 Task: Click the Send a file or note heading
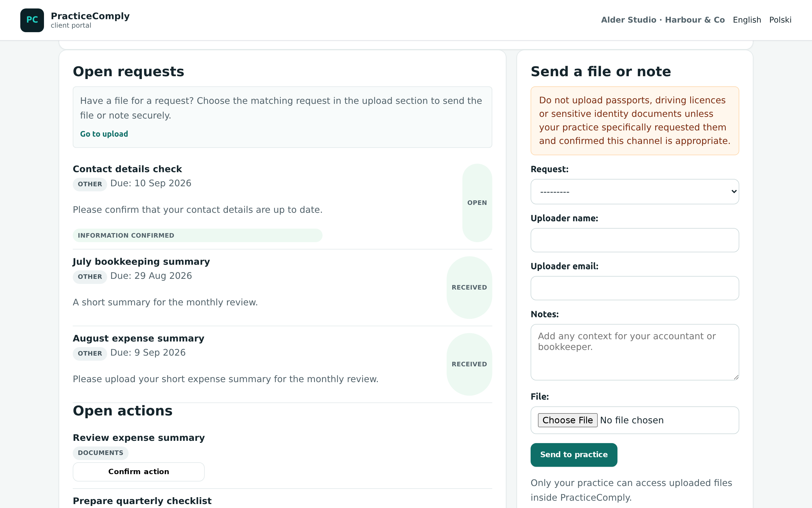[x=601, y=72]
